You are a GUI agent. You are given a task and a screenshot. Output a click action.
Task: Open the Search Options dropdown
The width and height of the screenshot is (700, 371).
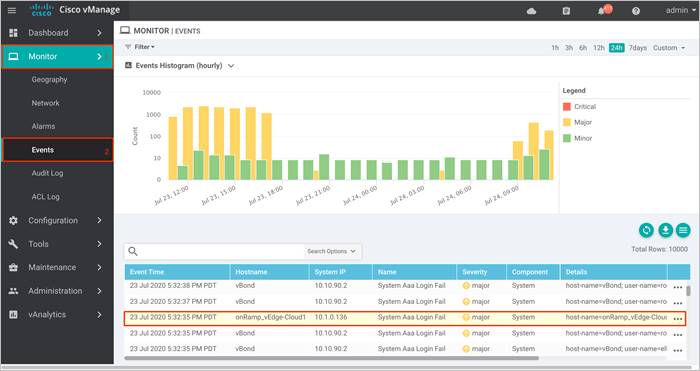331,251
